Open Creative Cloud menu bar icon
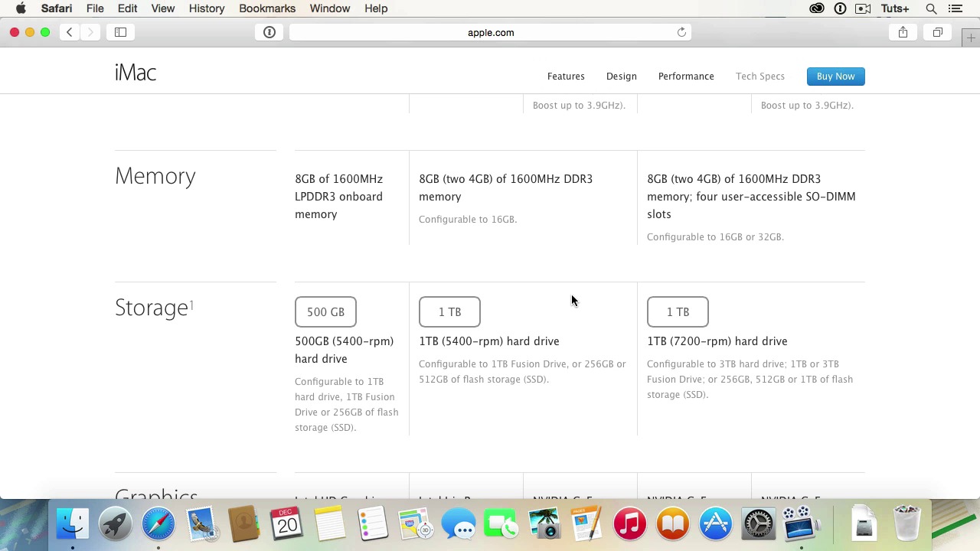980x551 pixels. [817, 8]
